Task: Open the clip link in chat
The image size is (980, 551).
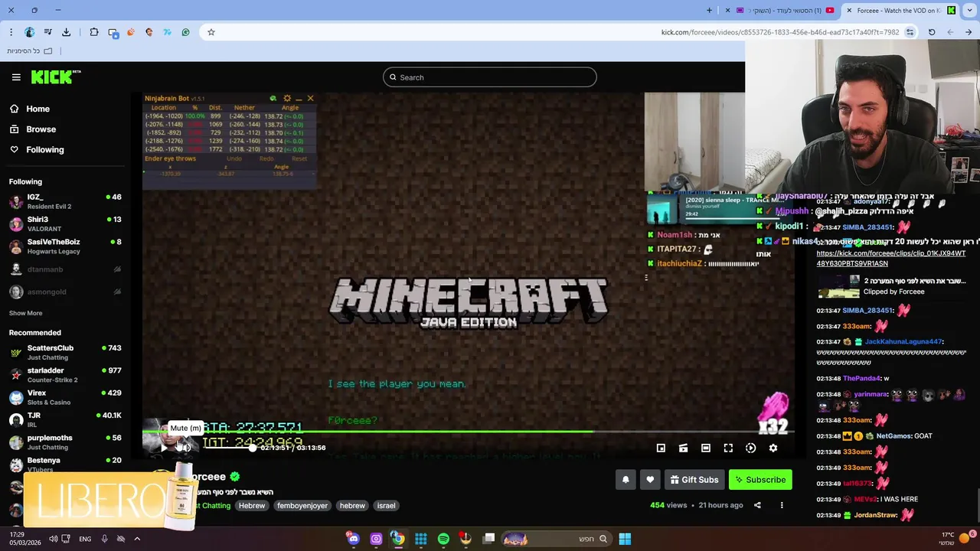Action: 890,258
